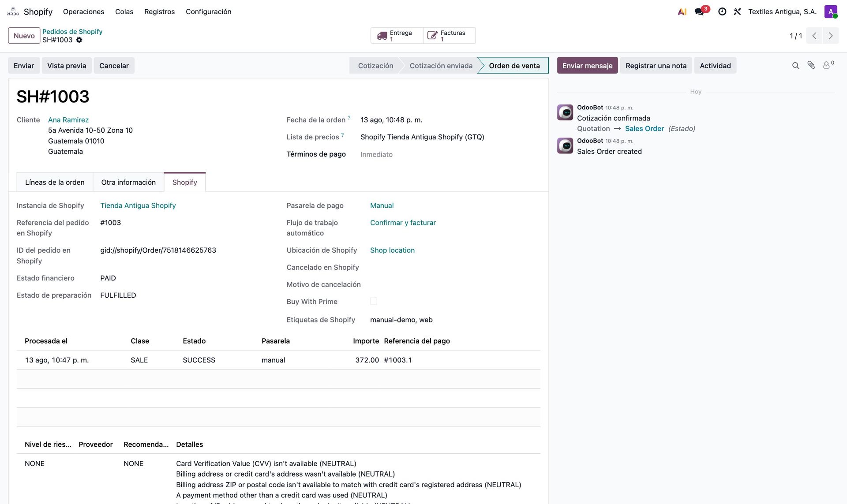Open the Configuración menu

pyautogui.click(x=208, y=11)
